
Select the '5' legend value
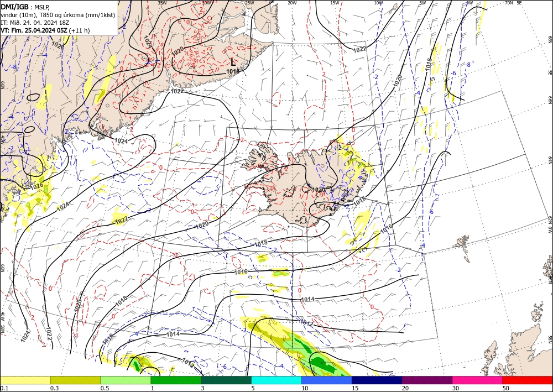point(253,388)
